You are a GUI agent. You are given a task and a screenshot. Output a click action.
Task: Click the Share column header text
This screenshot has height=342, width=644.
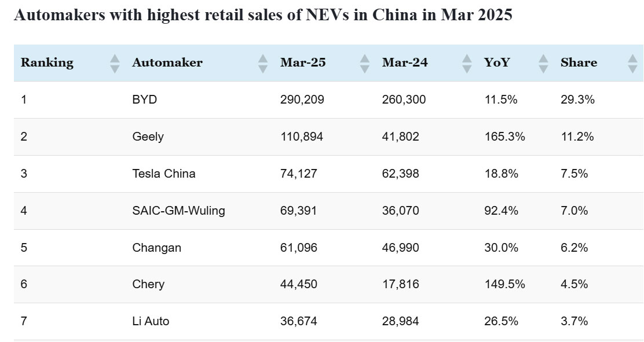tap(579, 62)
